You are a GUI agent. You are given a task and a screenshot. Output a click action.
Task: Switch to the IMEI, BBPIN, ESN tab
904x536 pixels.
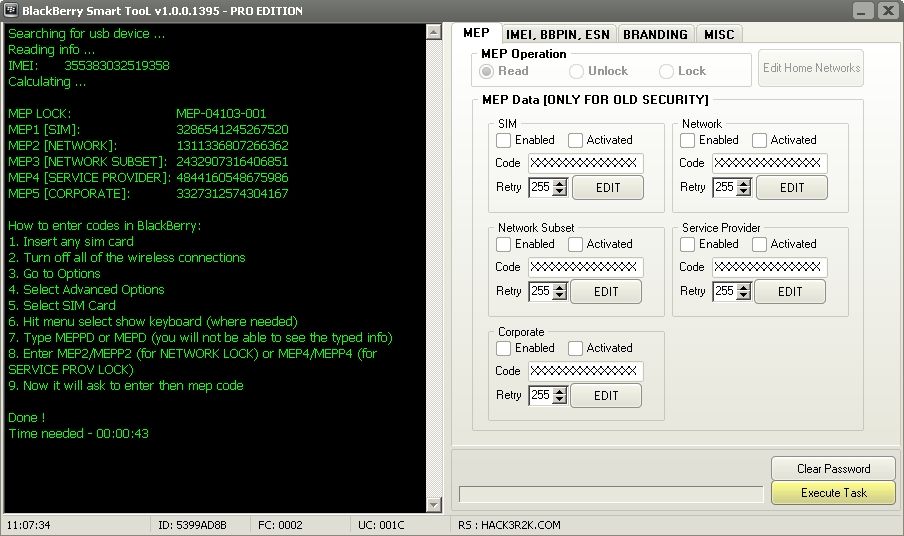pyautogui.click(x=557, y=34)
